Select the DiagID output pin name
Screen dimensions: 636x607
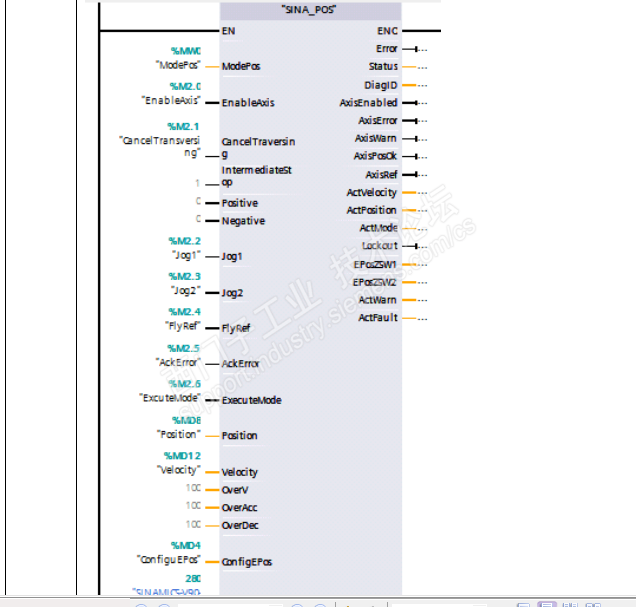[380, 86]
